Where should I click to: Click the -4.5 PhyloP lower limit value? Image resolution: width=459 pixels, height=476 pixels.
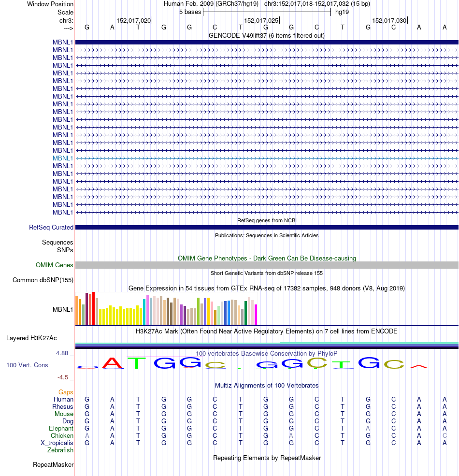click(x=63, y=377)
